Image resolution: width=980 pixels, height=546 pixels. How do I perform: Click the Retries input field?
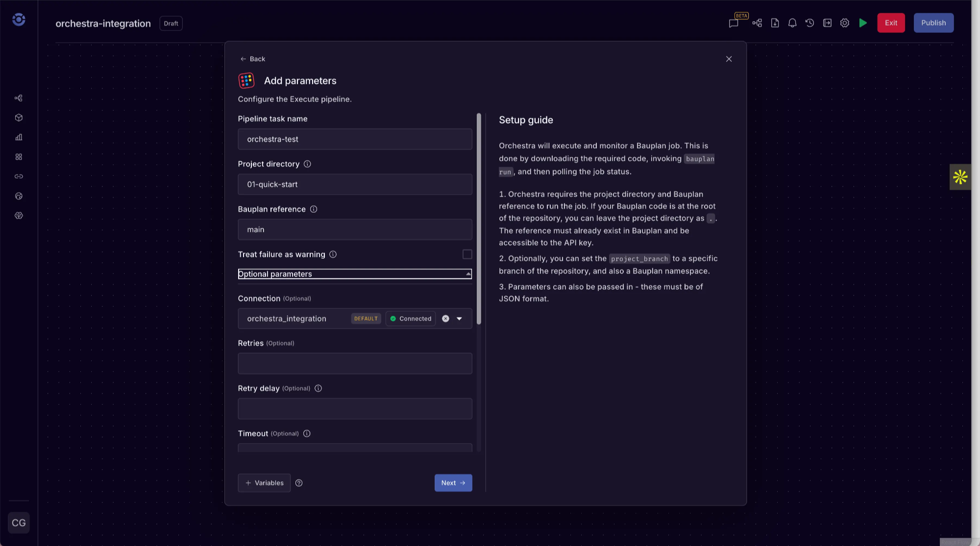click(355, 364)
